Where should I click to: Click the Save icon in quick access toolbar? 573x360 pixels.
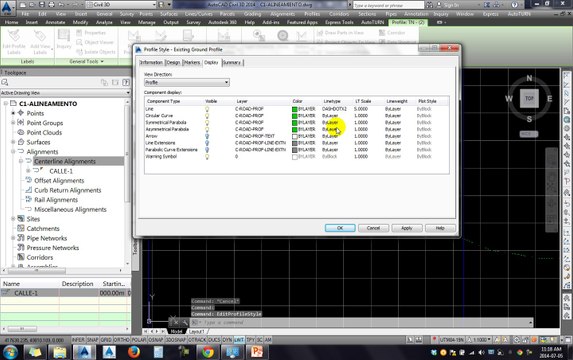(42, 5)
